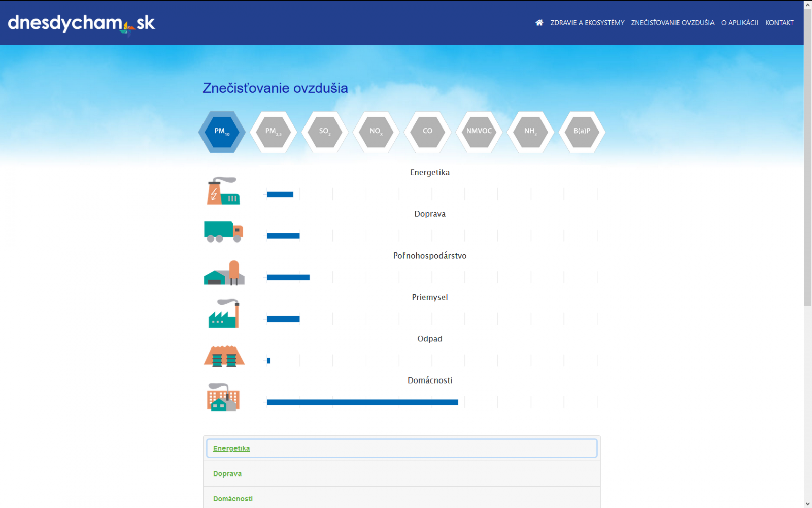Go to the O aplikácii page

[739, 23]
